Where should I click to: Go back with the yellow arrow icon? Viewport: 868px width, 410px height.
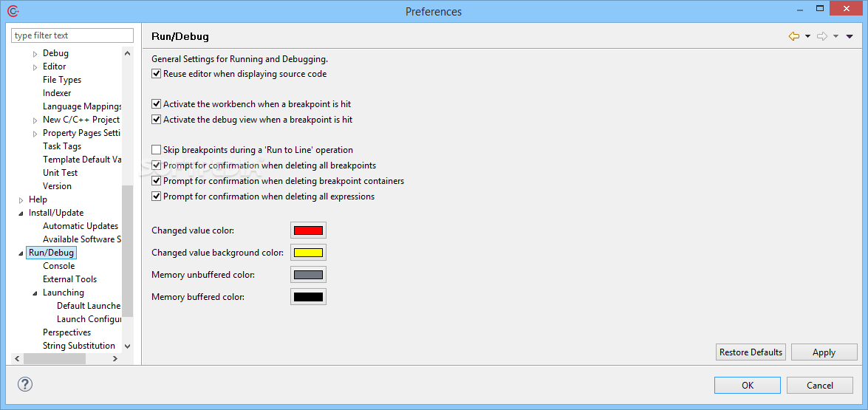coord(794,36)
